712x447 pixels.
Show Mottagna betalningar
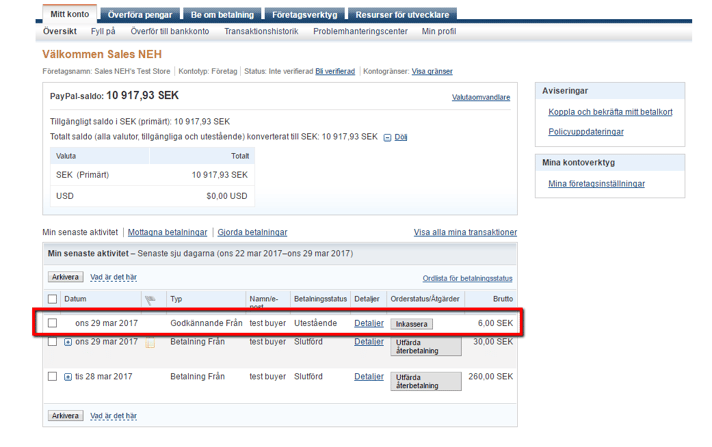click(x=167, y=232)
